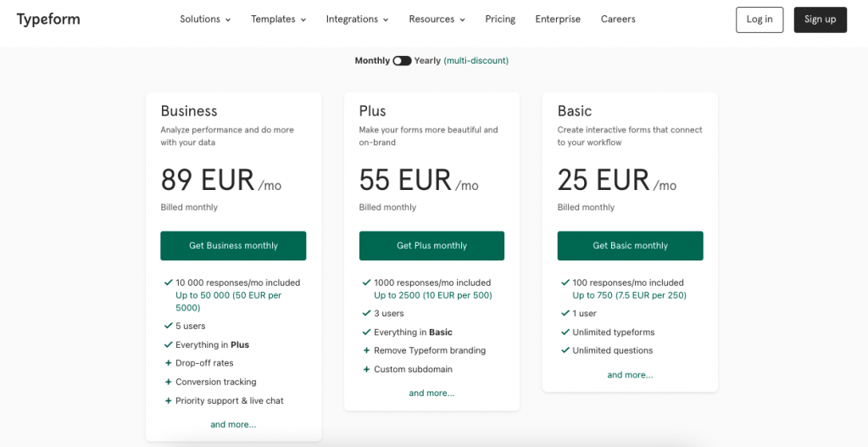Show 'and more...' for Basic plan

click(630, 375)
